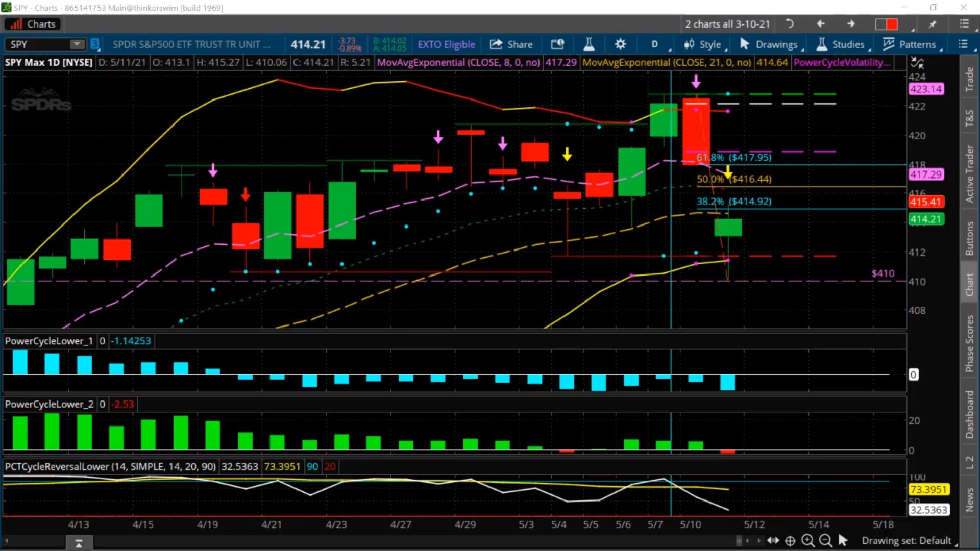Open the Phase Scores side tab
Screen dimensions: 980x551
[x=969, y=343]
